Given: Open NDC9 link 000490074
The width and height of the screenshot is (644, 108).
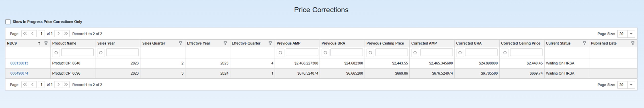Looking at the screenshot, I should [19, 73].
